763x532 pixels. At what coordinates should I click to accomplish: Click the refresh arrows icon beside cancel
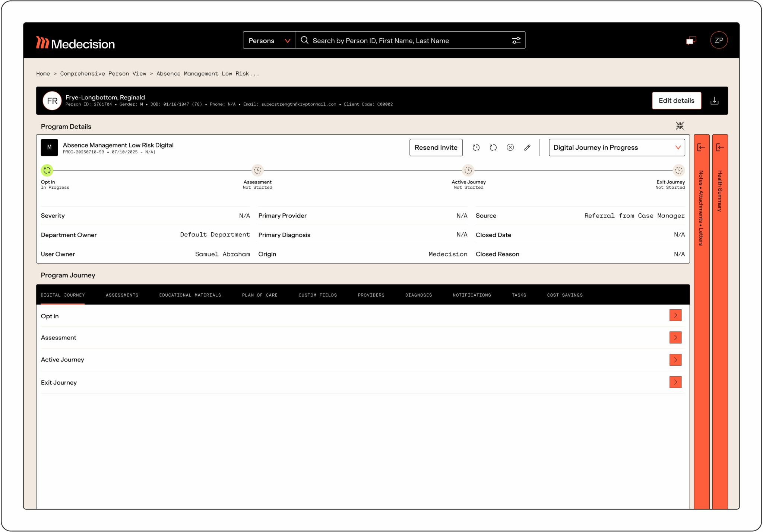(493, 148)
